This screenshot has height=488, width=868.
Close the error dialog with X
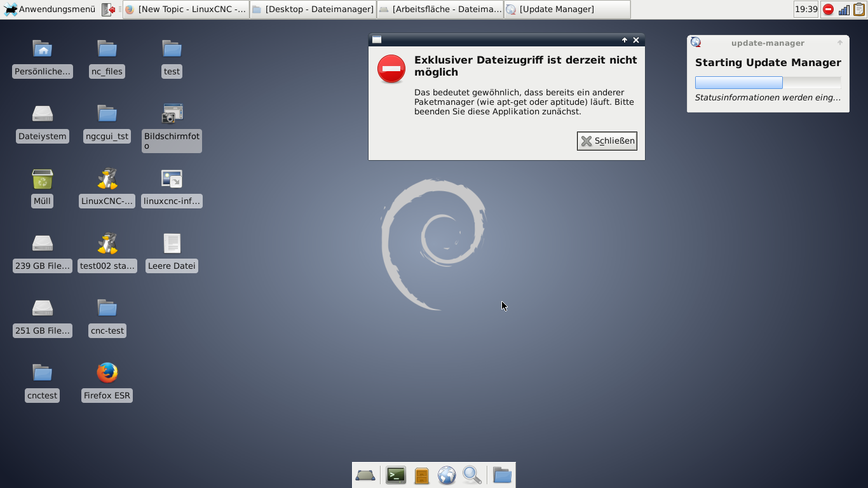click(636, 40)
